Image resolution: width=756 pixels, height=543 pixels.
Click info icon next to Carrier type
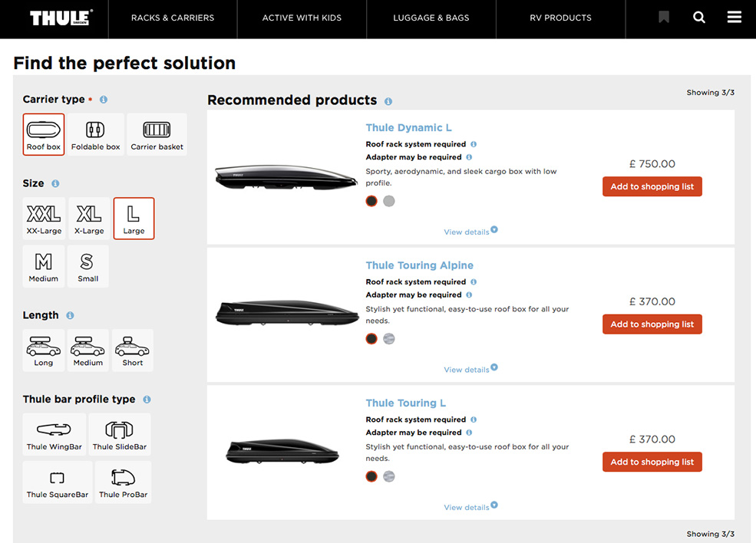point(104,100)
